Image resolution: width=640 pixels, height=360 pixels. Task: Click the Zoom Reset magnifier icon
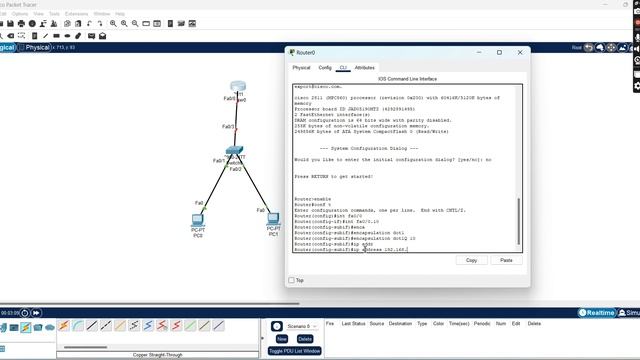pos(124,24)
